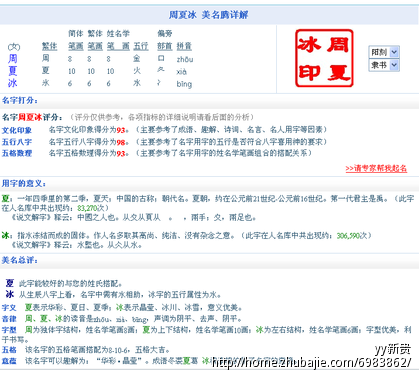
Task: Click the 字型 label in the summary
Action: pyautogui.click(x=9, y=330)
